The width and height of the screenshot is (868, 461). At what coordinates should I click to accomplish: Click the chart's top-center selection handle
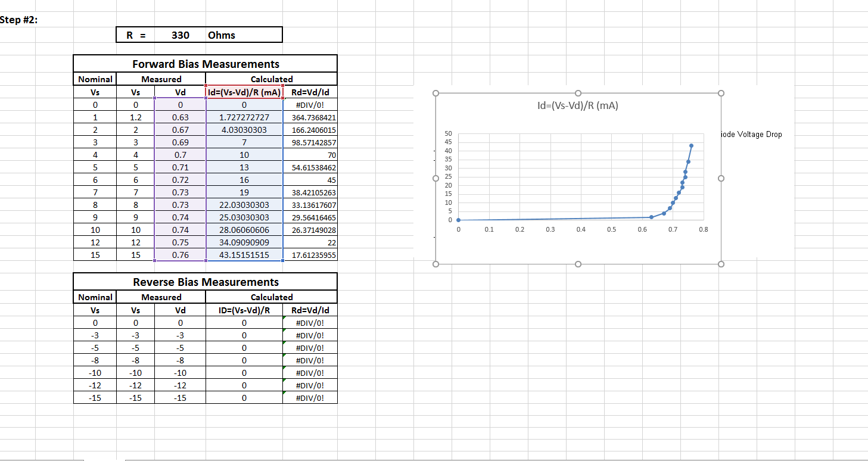coord(578,93)
